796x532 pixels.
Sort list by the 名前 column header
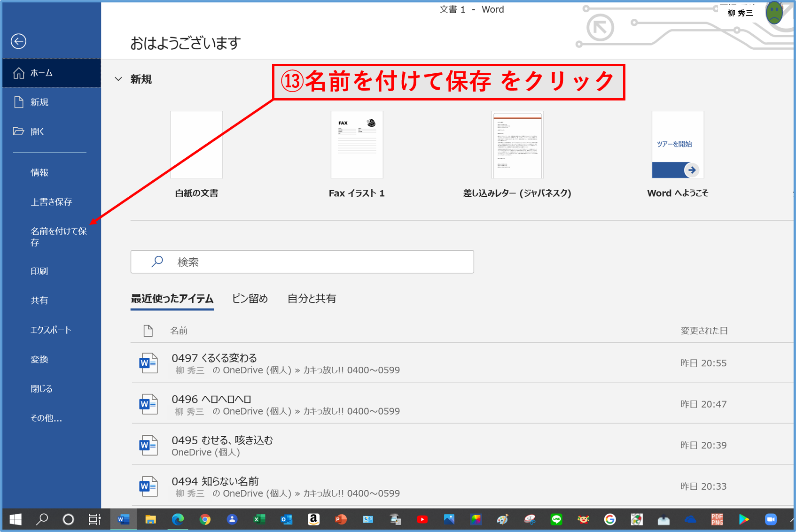coord(179,331)
